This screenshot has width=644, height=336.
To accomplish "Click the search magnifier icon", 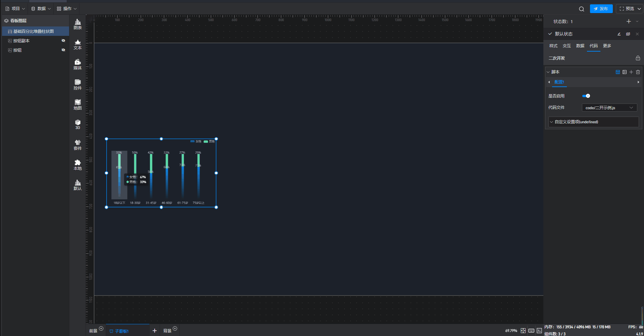I will (x=581, y=9).
